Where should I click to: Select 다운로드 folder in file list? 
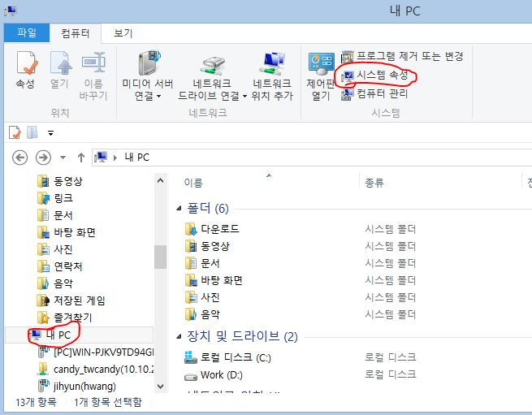[212, 229]
